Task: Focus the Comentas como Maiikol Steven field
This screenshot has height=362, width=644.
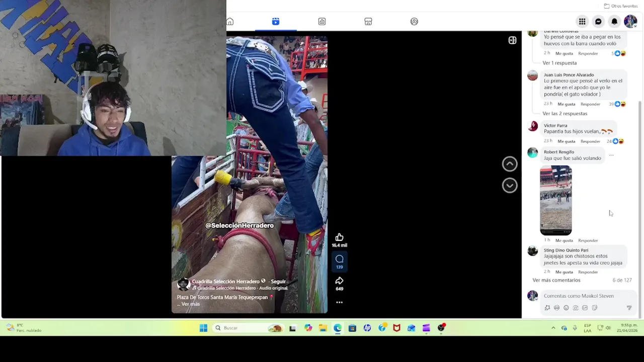Action: [x=579, y=296]
